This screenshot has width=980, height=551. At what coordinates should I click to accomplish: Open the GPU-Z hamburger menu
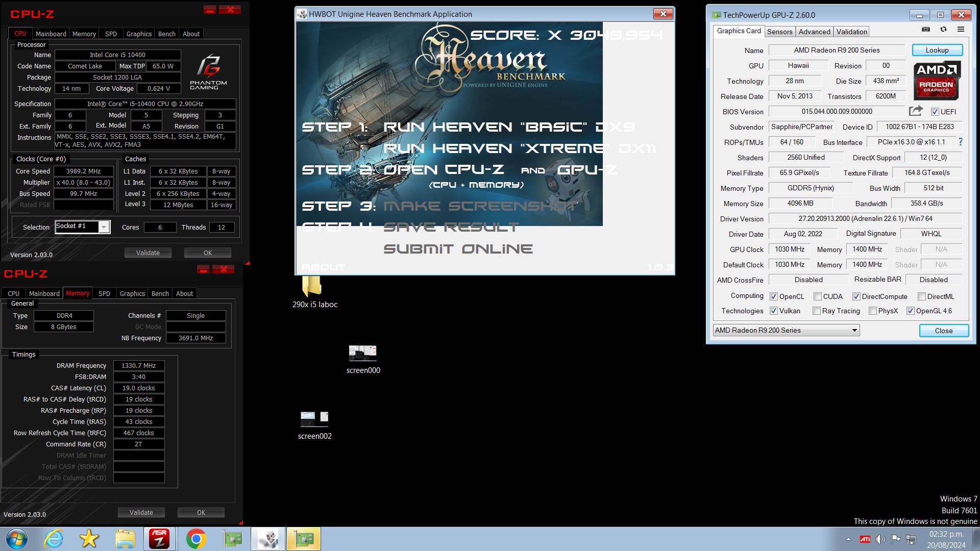(961, 30)
